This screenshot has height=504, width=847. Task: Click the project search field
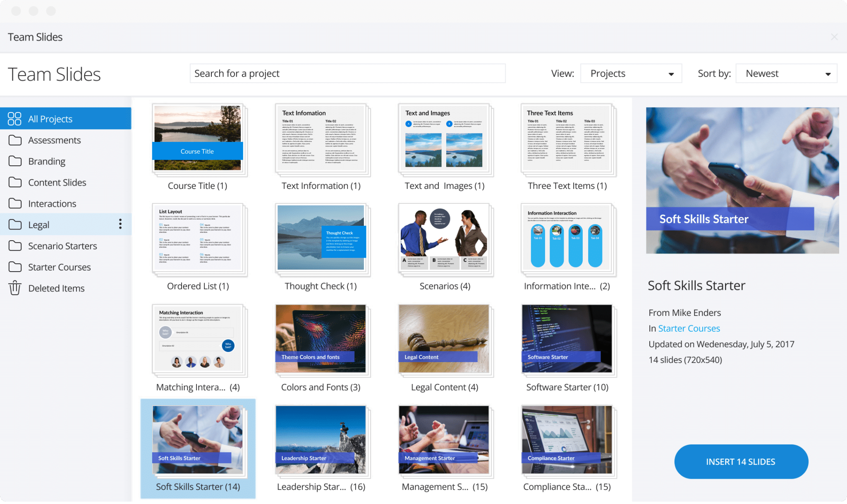(347, 73)
